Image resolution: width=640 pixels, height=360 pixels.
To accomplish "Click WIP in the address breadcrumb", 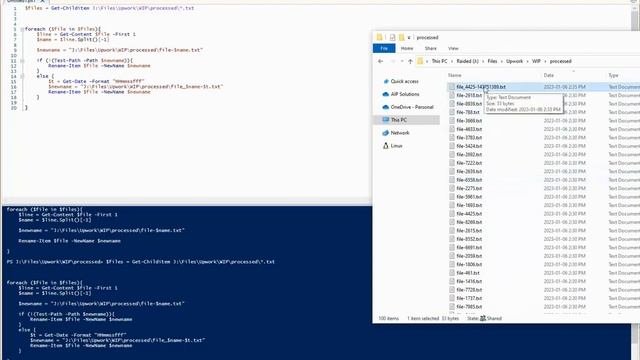I will pyautogui.click(x=536, y=61).
